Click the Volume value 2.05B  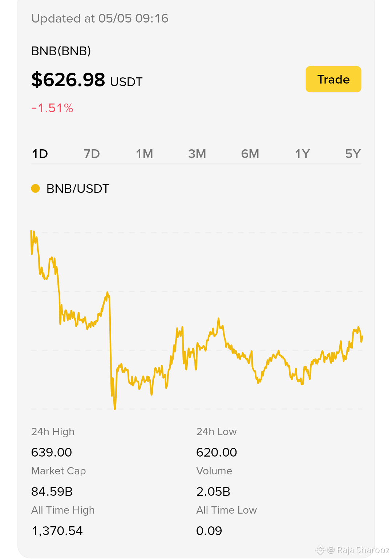pos(213,492)
